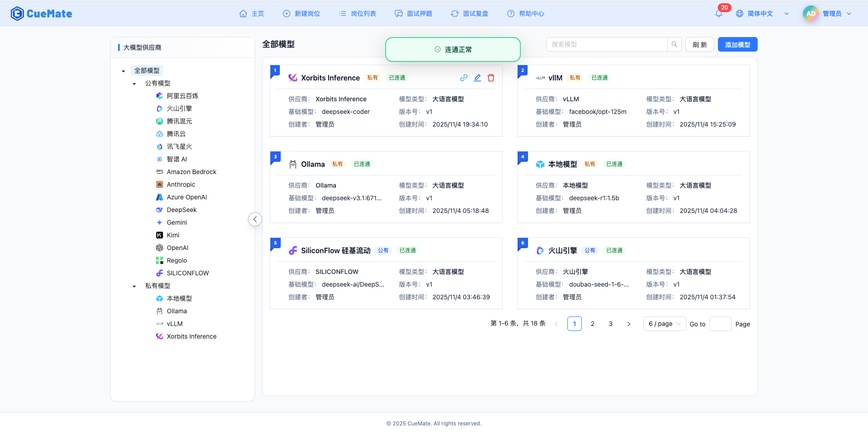Go to 岗位列表 in top navigation
868x434 pixels.
[x=358, y=14]
